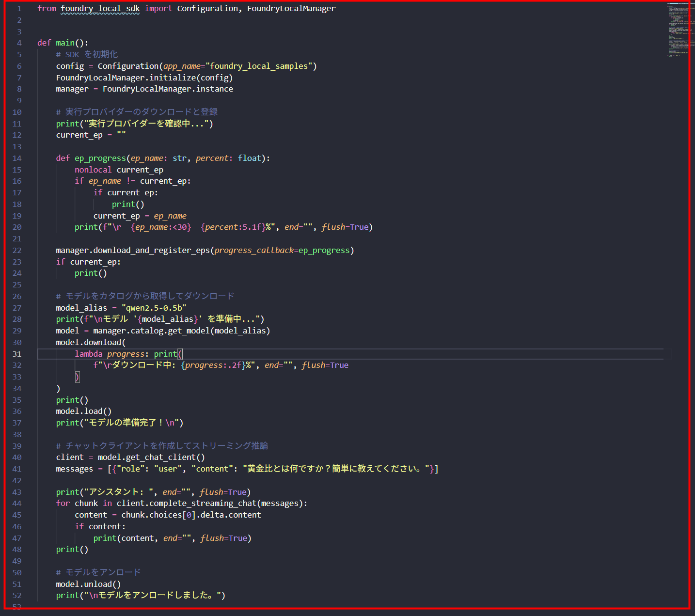Click 'print()' on line 24
This screenshot has height=616, width=695.
point(91,273)
